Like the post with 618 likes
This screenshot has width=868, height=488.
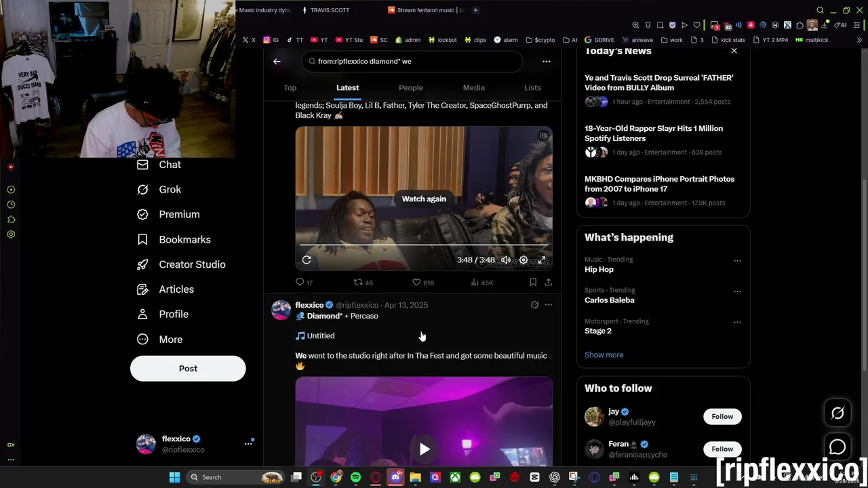click(423, 282)
